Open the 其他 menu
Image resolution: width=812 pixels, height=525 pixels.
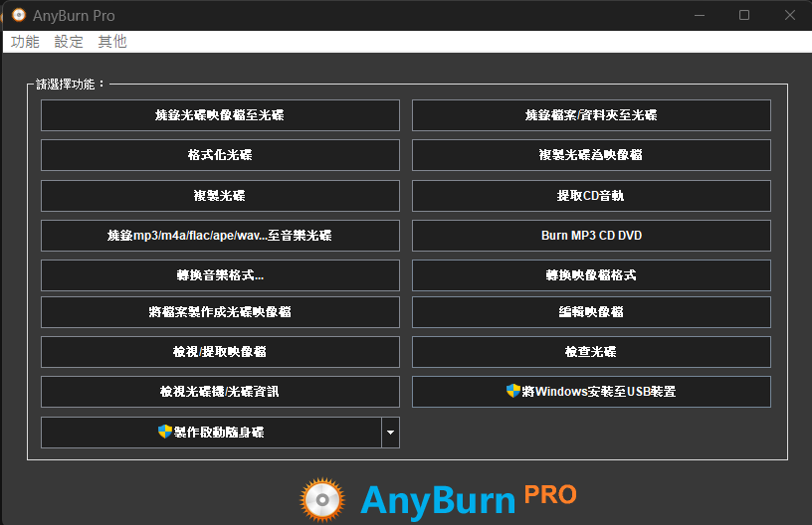(x=112, y=42)
